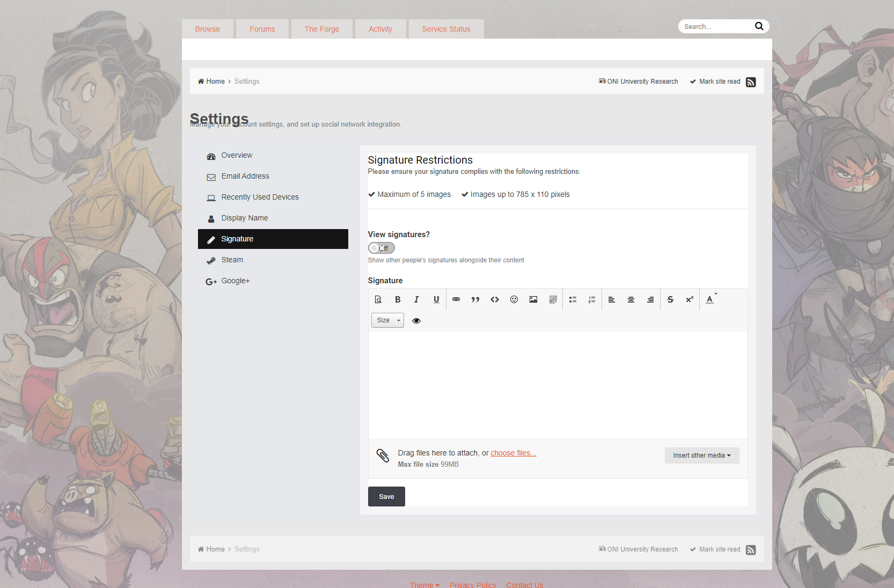
Task: Open ONI University Research in bottom bar
Action: pos(639,549)
